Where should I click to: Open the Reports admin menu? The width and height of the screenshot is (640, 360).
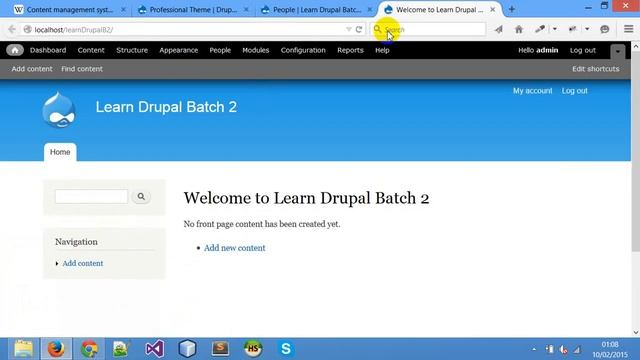[350, 50]
